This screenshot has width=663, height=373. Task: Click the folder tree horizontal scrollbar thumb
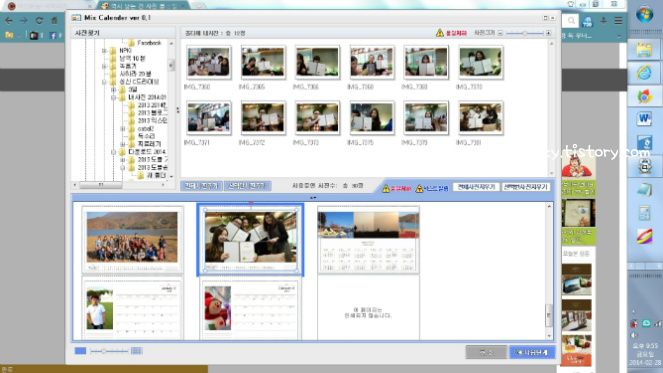(101, 185)
